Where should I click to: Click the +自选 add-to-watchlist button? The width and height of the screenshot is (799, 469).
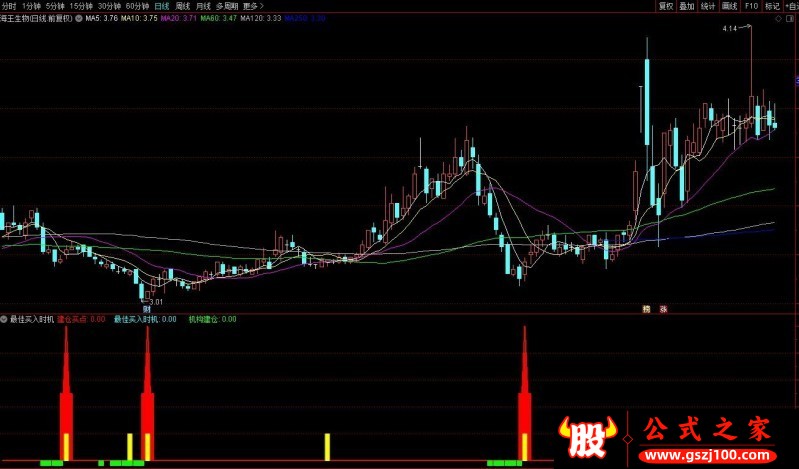click(791, 6)
